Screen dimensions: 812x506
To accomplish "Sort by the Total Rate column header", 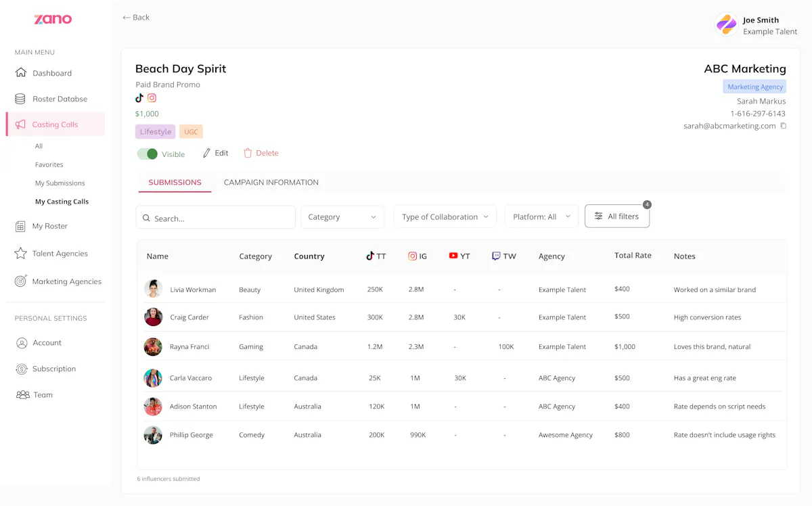I will 633,256.
